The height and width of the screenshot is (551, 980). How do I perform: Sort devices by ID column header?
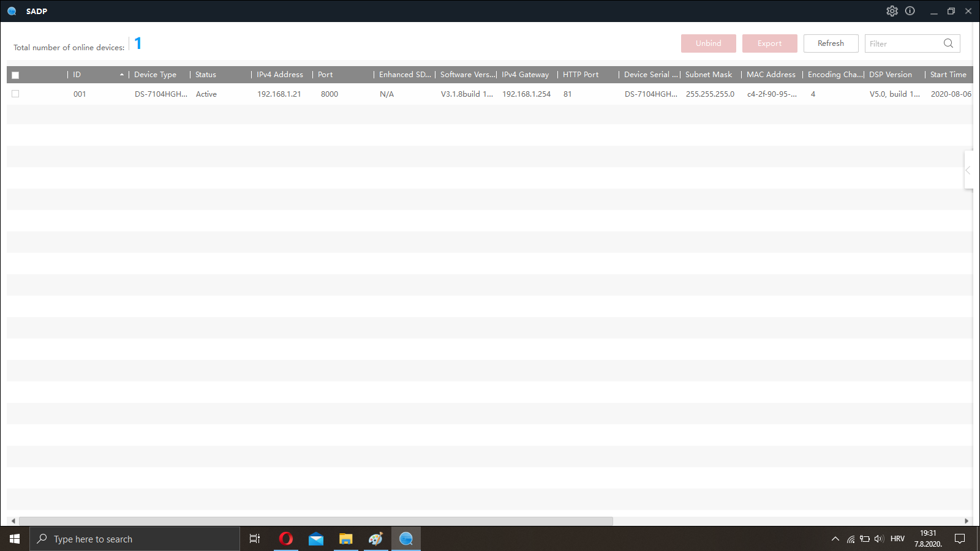click(x=95, y=75)
